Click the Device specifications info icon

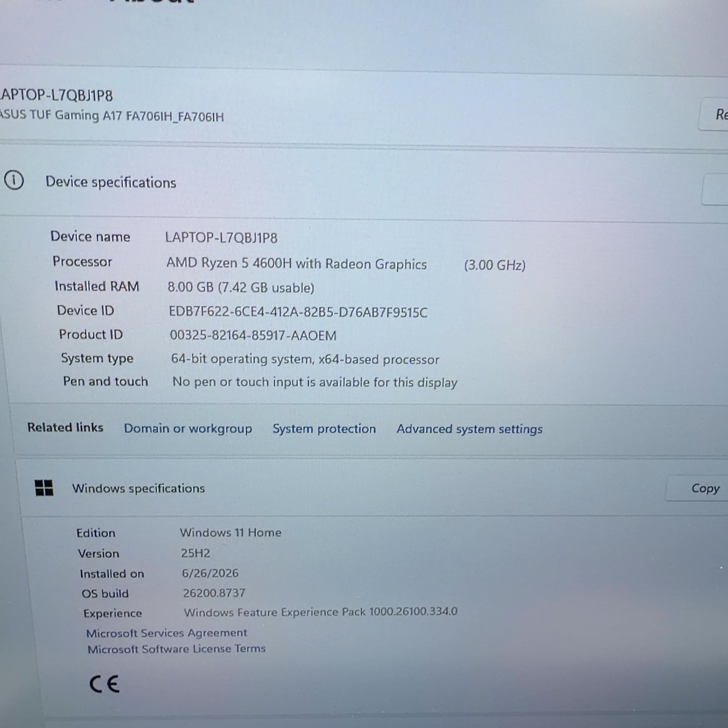[x=14, y=180]
